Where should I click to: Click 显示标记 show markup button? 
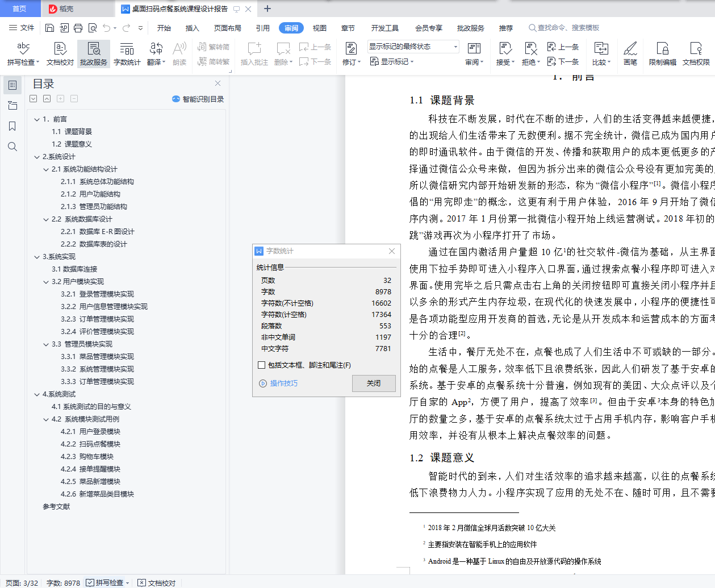point(392,61)
